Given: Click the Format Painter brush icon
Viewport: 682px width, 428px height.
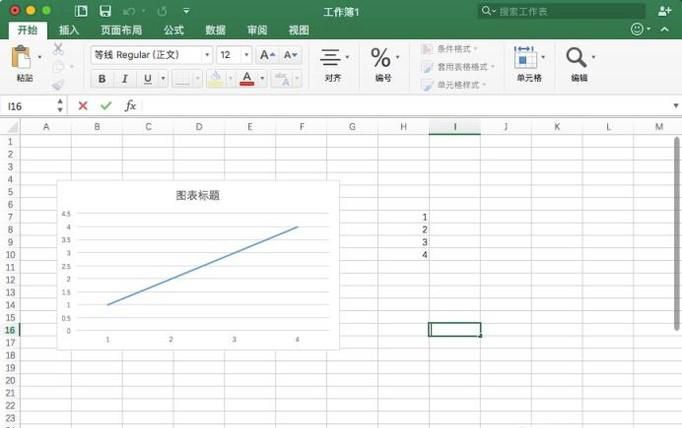Looking at the screenshot, I should pyautogui.click(x=58, y=84).
